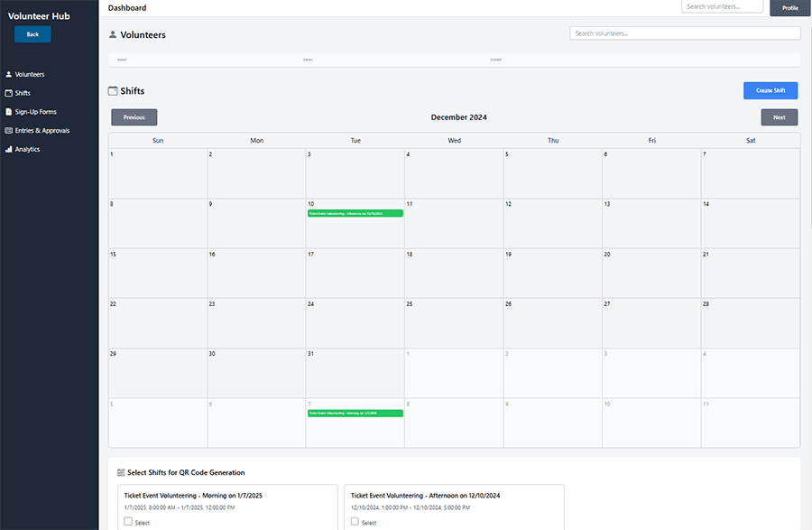Tick Select checkbox for the Afternoon 12/10/2024 shift

tap(355, 521)
